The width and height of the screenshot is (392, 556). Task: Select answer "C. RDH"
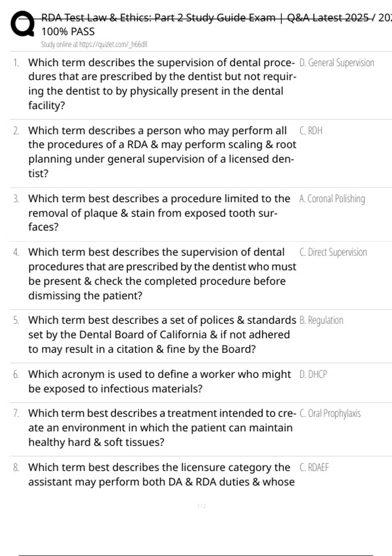tap(311, 131)
